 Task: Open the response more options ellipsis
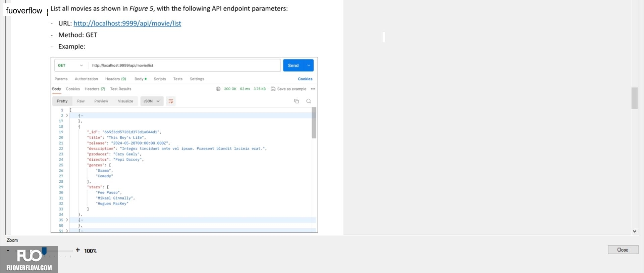point(313,89)
